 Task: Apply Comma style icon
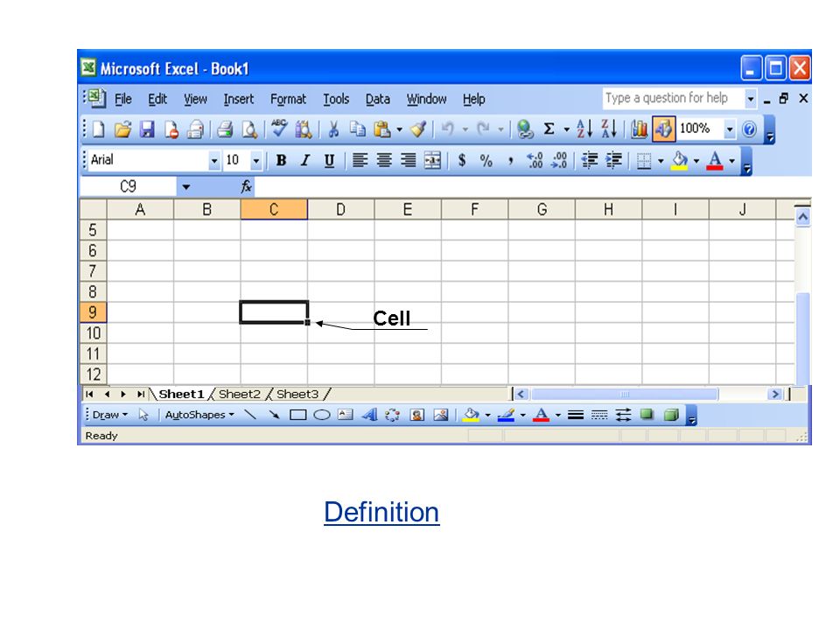click(x=510, y=160)
